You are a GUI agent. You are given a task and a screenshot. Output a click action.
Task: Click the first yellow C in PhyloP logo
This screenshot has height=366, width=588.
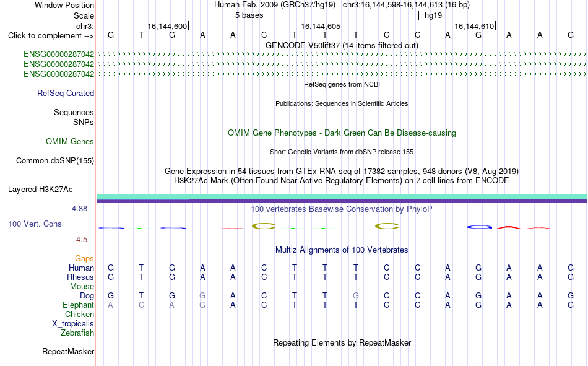264,226
